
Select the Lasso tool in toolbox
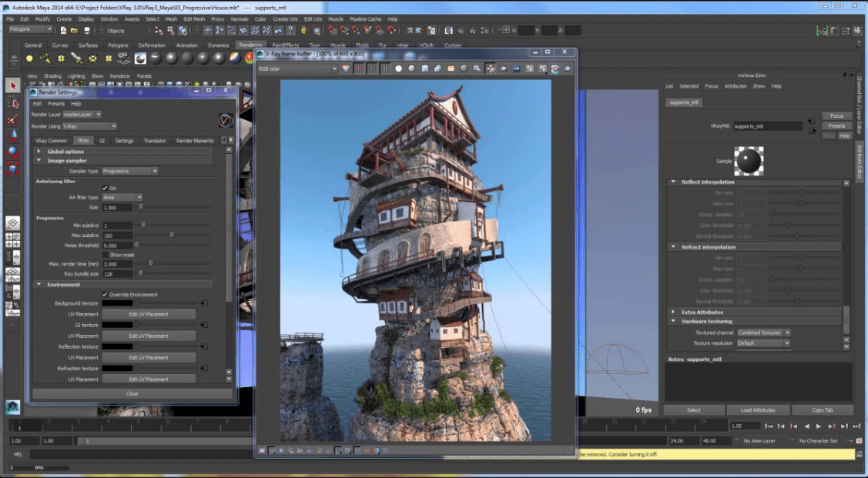pos(12,102)
